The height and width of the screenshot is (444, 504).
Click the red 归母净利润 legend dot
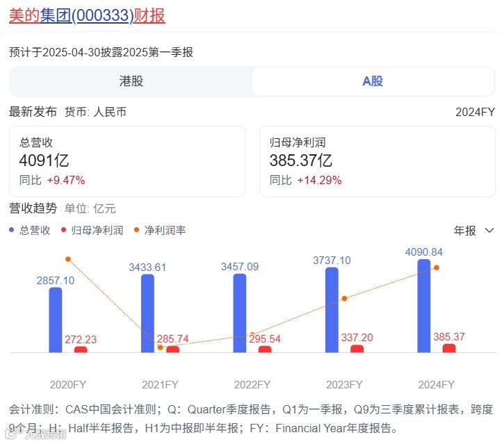pos(63,230)
